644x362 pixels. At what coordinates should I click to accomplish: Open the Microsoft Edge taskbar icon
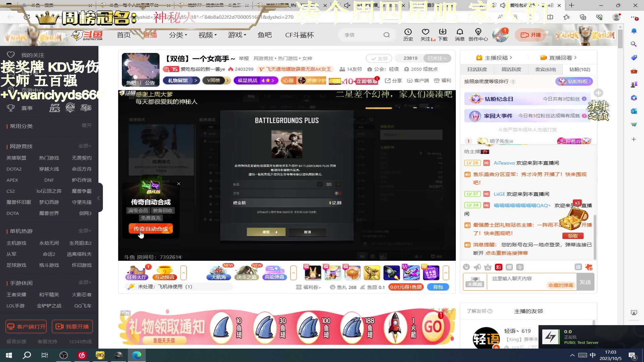tap(137, 355)
